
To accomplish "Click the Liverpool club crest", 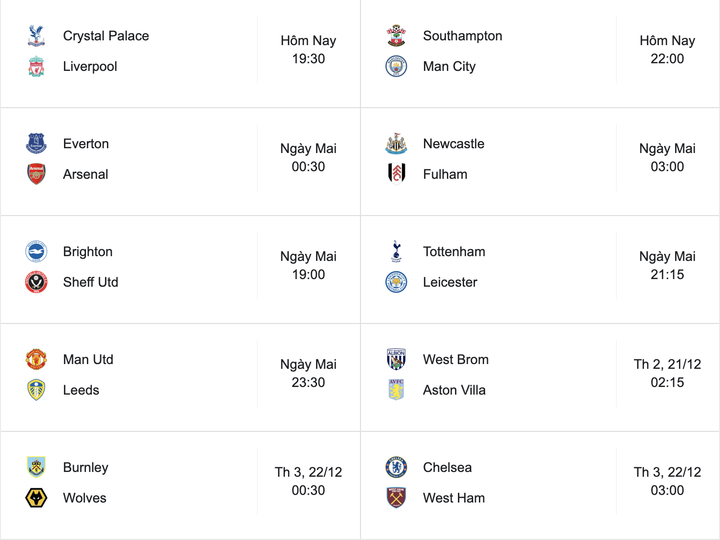I will (x=37, y=67).
